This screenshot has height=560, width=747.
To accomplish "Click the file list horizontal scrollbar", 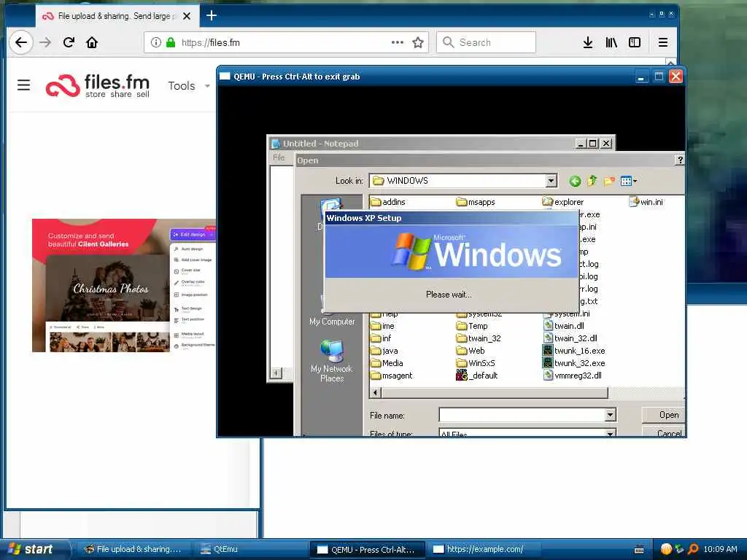I will [494, 392].
